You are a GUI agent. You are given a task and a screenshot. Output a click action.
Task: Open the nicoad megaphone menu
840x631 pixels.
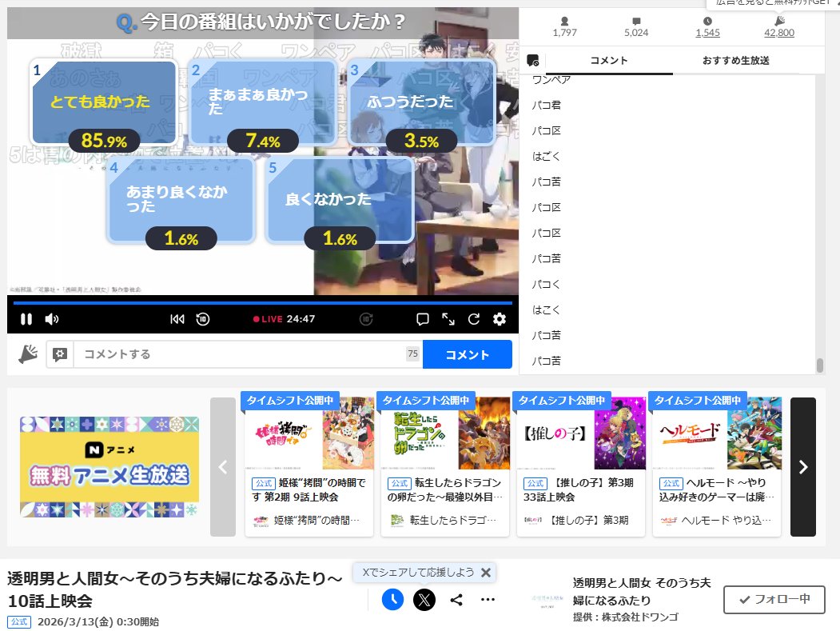coord(27,354)
